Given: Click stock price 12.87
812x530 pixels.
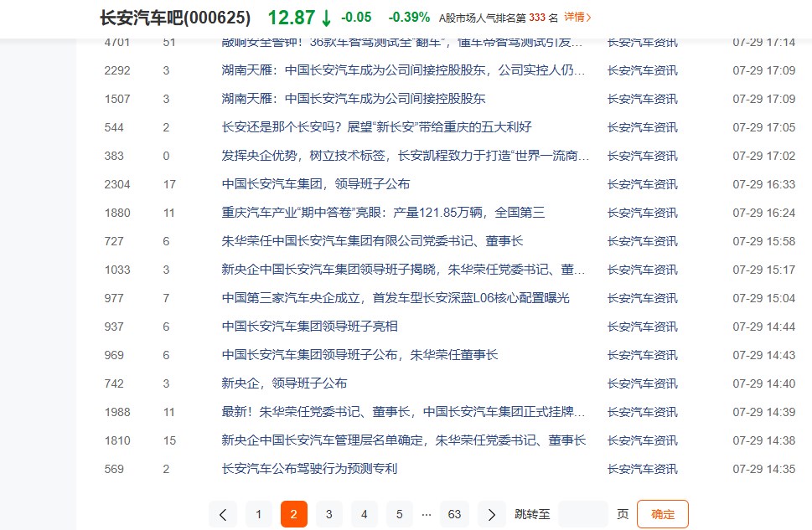Looking at the screenshot, I should click(x=291, y=18).
